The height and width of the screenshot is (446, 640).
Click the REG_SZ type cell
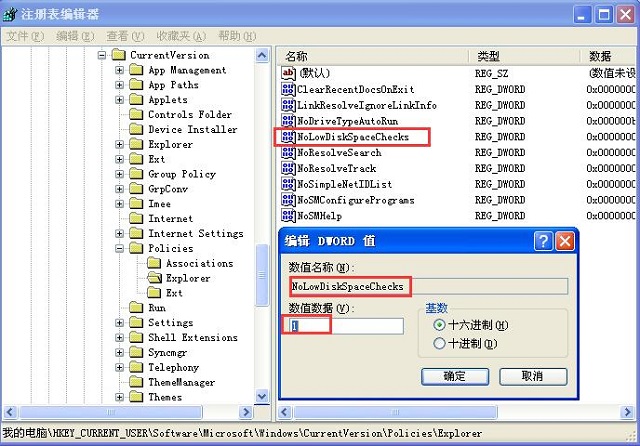coord(491,73)
